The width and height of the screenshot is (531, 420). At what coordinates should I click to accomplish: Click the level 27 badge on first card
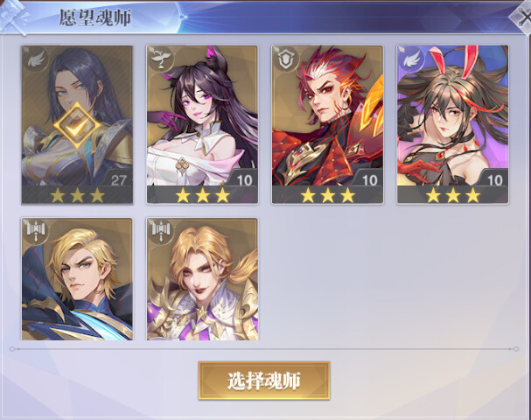pos(118,180)
